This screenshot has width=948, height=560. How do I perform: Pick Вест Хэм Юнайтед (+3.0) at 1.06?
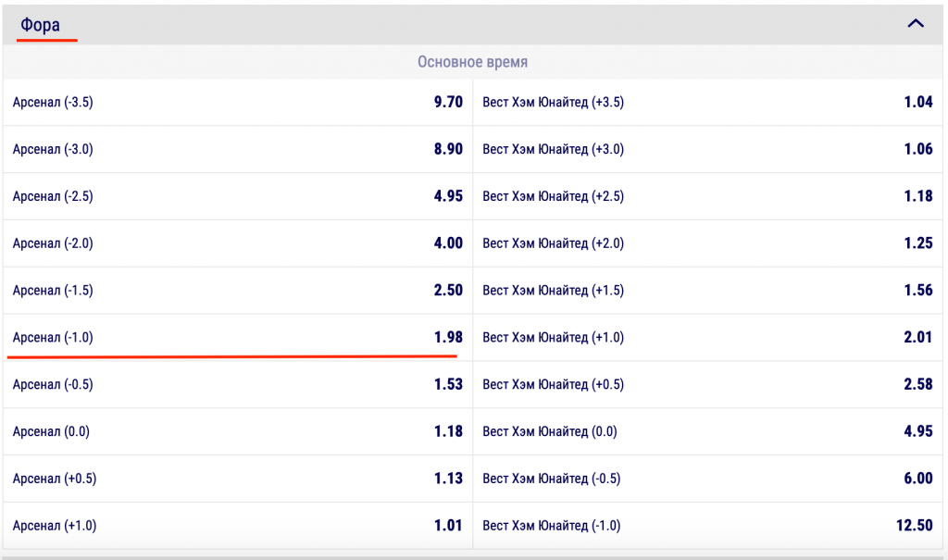pos(707,149)
